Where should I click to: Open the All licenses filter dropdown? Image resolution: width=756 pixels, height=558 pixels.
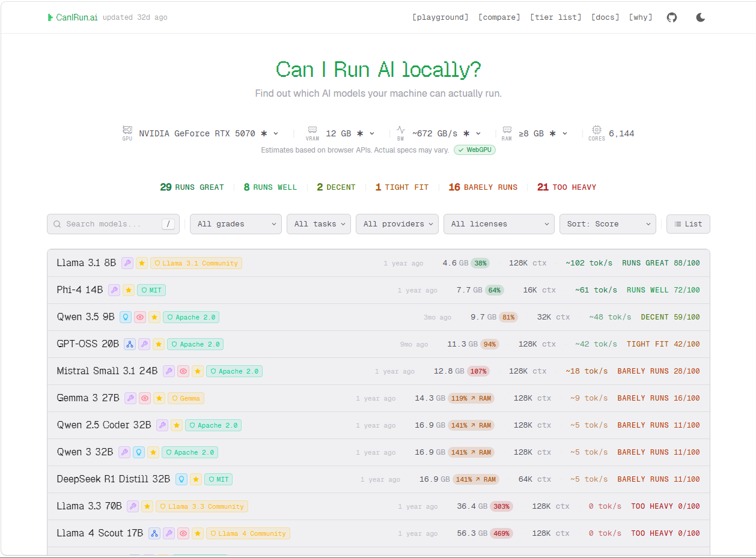[499, 224]
